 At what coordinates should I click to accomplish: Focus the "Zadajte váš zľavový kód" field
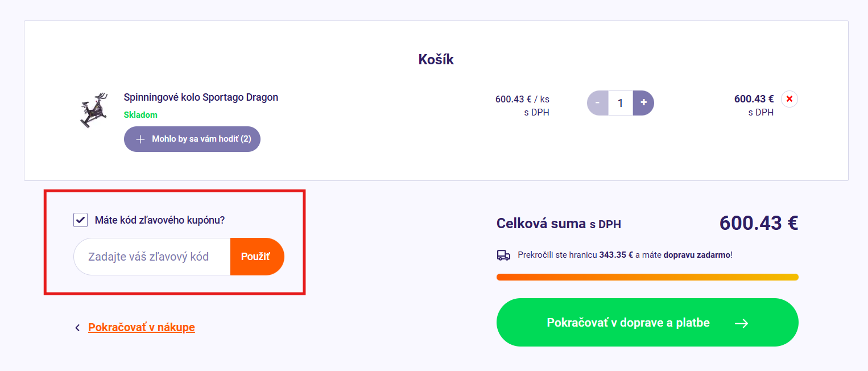click(152, 257)
